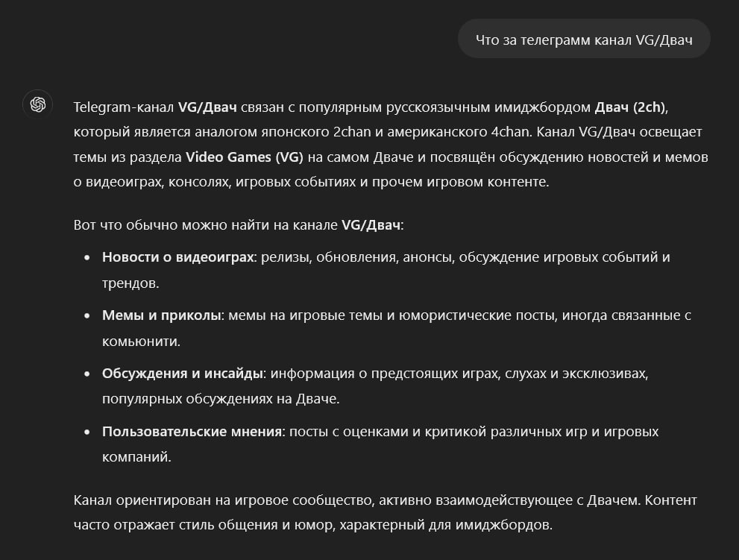Click the word 'компаний.' in the last bullet
The height and width of the screenshot is (560, 739).
pyautogui.click(x=136, y=457)
